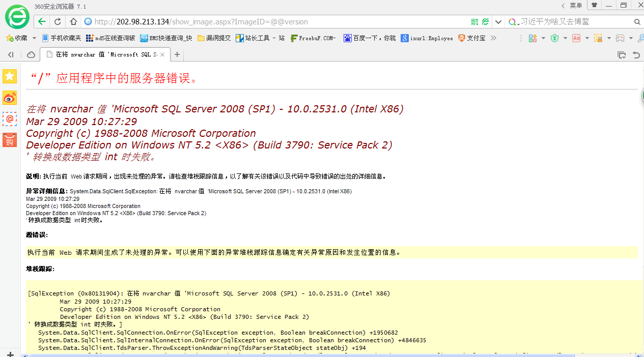Open the tab list icon
The width and height of the screenshot is (644, 357).
pos(622,54)
